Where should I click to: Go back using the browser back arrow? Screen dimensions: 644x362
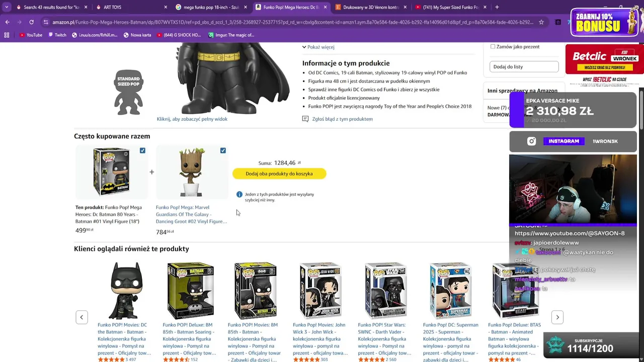click(7, 22)
